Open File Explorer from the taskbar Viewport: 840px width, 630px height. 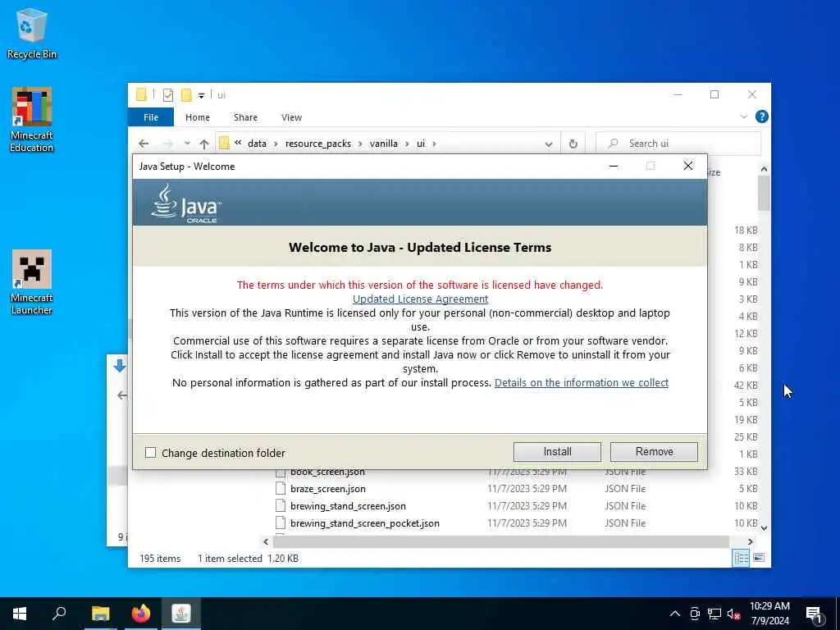100,614
